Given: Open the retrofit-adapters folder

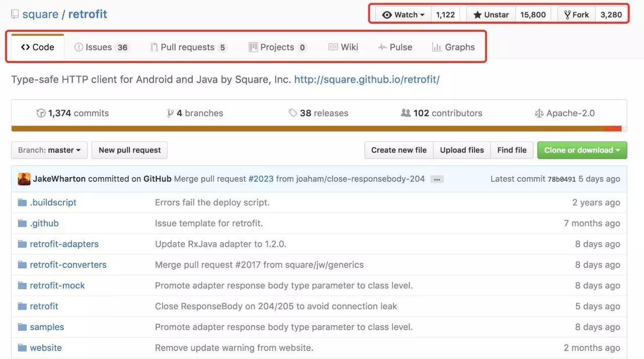Looking at the screenshot, I should click(64, 244).
